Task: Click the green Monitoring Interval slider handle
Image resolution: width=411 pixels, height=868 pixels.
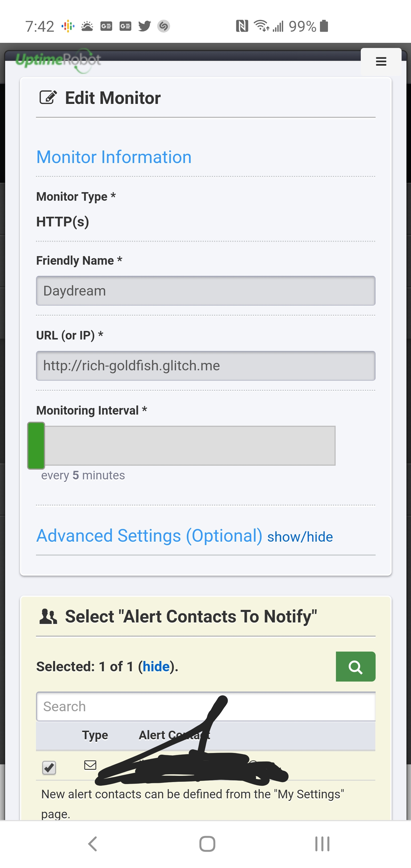Action: click(36, 445)
